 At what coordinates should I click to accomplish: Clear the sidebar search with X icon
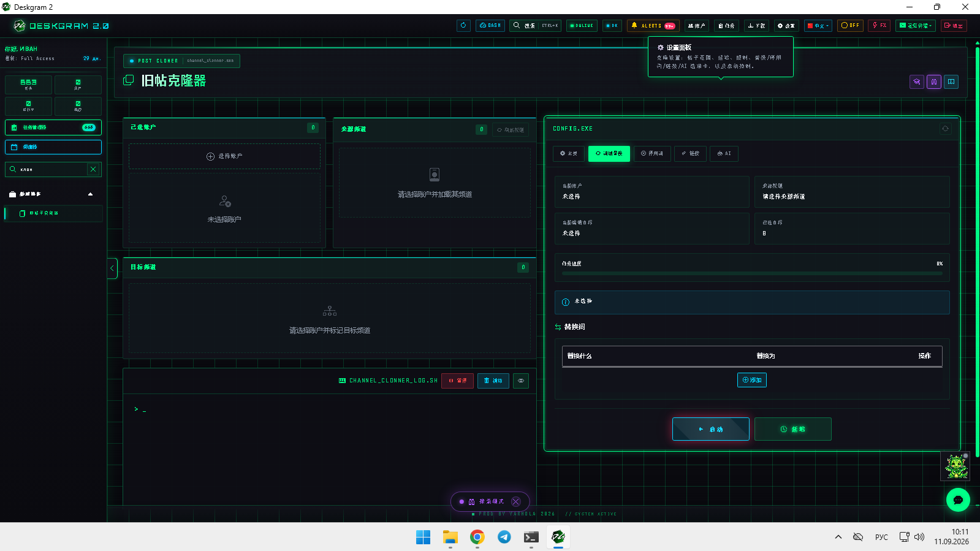93,169
